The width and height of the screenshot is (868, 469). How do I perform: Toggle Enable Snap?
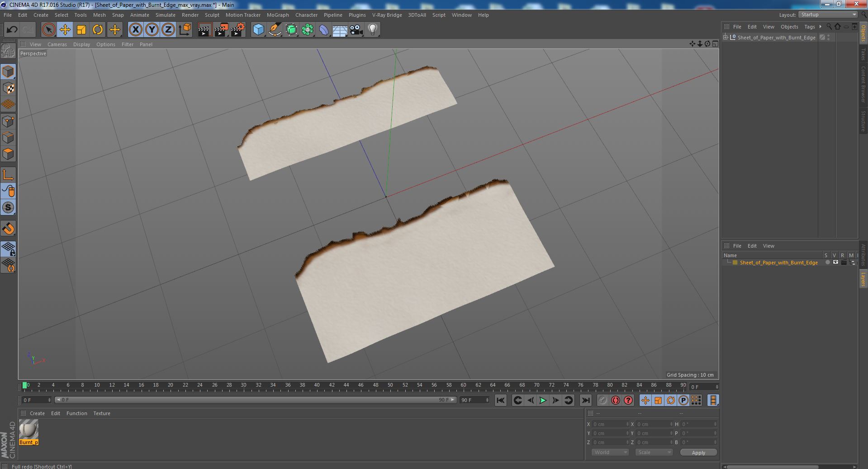[x=8, y=229]
